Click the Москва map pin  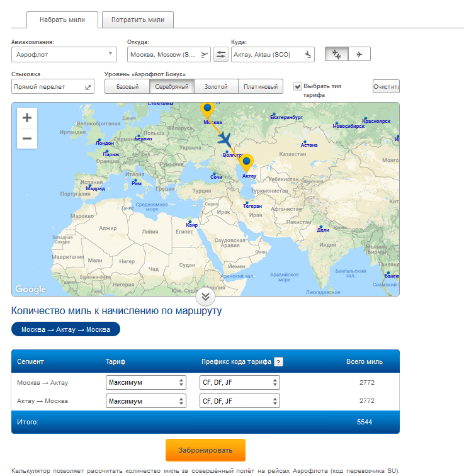pos(208,110)
